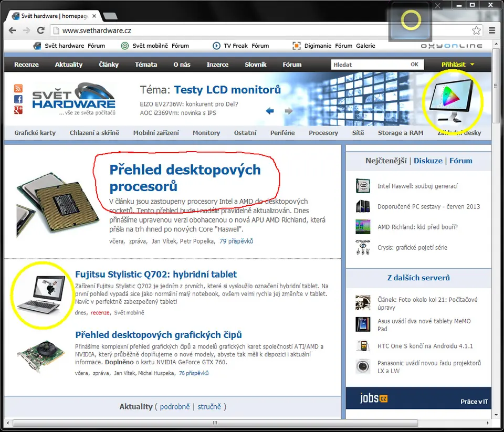The width and height of the screenshot is (504, 432).
Task: Open the LCD monitor image in the banner
Action: [x=452, y=101]
